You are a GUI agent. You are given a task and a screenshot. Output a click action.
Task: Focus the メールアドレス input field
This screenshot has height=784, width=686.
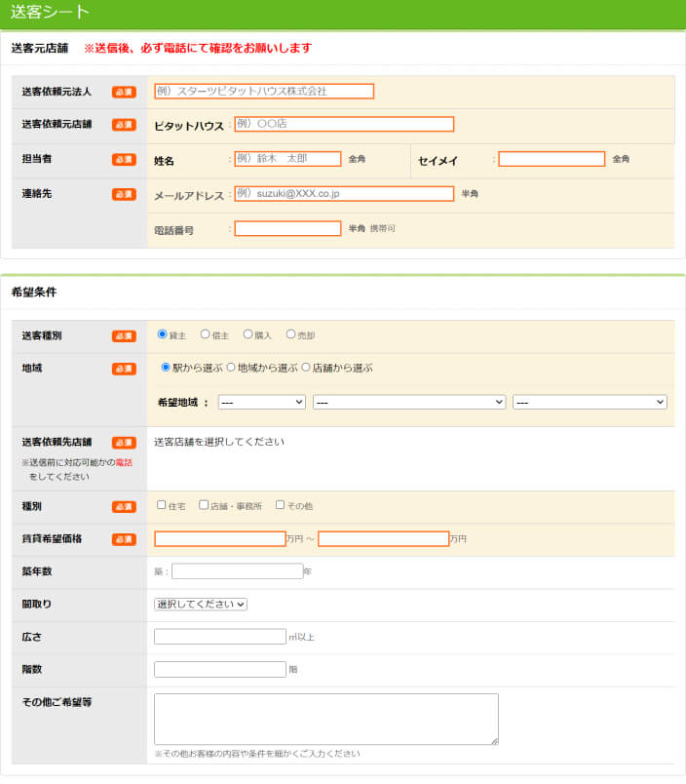(344, 193)
